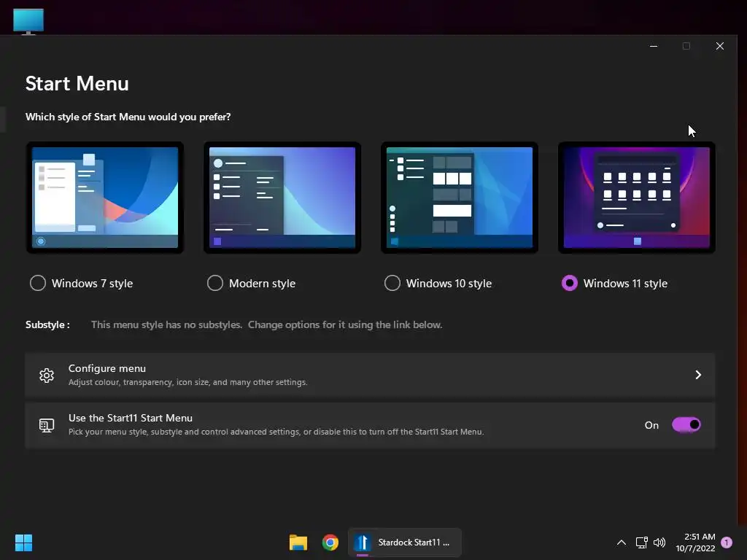Click the Substyle label

point(47,324)
